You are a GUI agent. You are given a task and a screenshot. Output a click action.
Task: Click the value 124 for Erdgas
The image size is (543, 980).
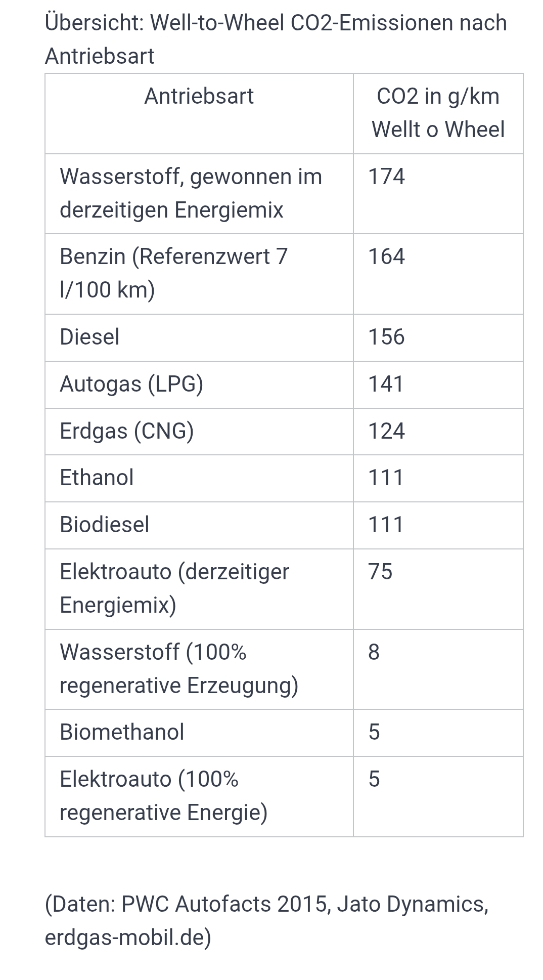(386, 431)
